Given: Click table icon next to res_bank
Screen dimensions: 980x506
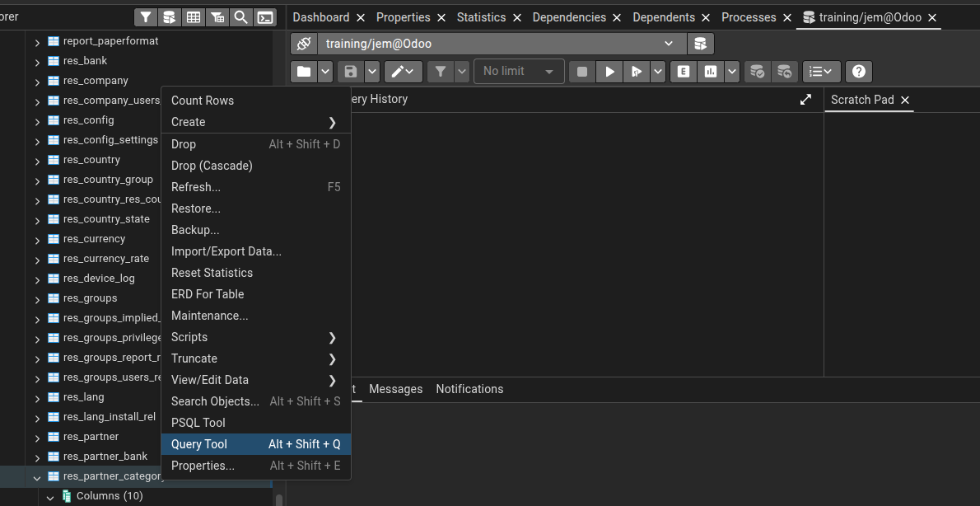Looking at the screenshot, I should pyautogui.click(x=54, y=61).
